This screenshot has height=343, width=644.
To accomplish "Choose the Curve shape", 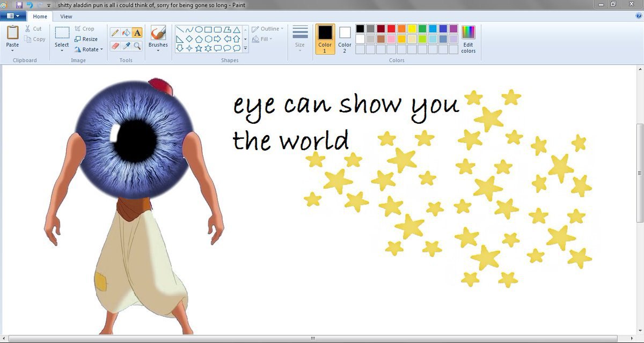I will pos(189,30).
